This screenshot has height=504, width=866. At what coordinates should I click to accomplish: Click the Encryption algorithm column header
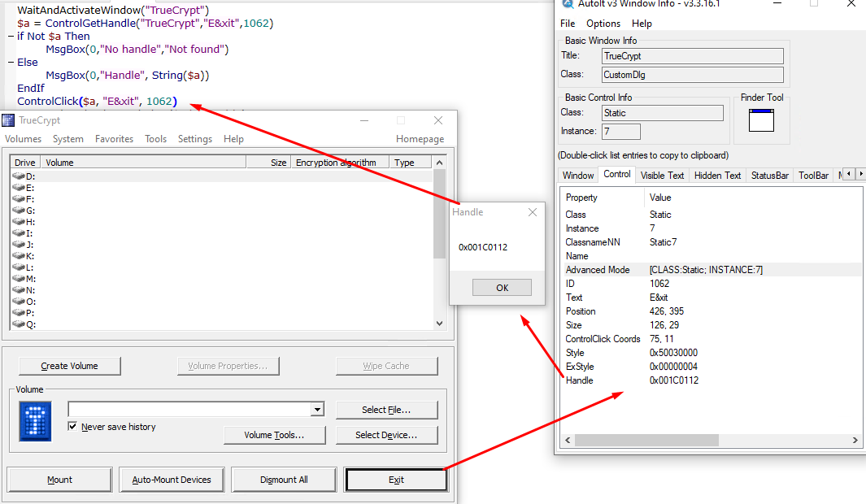point(340,163)
